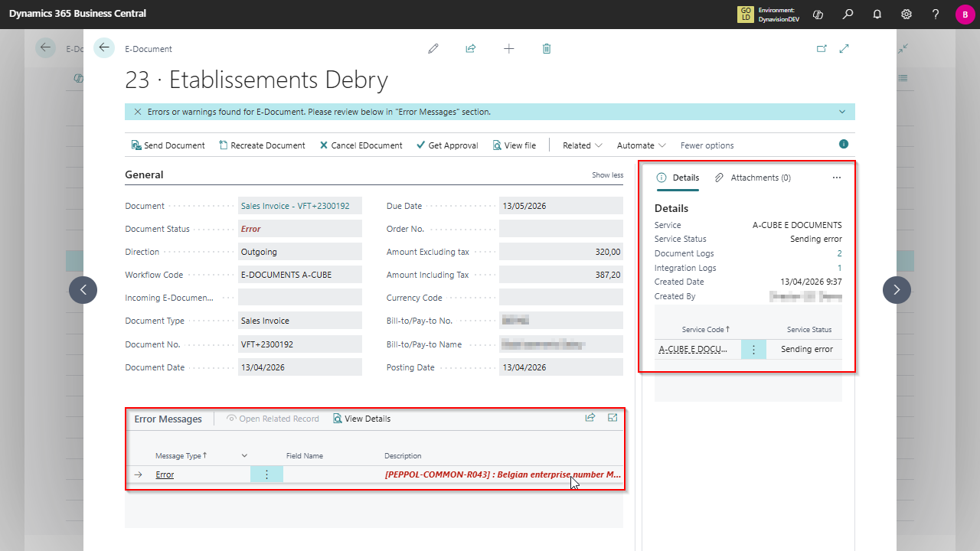Expand the notification bar chevron
The image size is (980, 551).
pos(842,112)
